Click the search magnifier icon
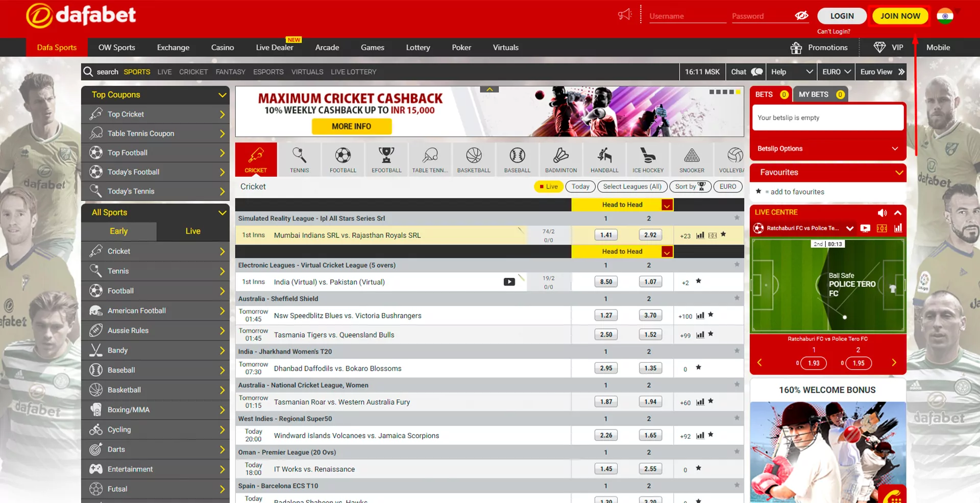The height and width of the screenshot is (503, 980). coord(88,71)
